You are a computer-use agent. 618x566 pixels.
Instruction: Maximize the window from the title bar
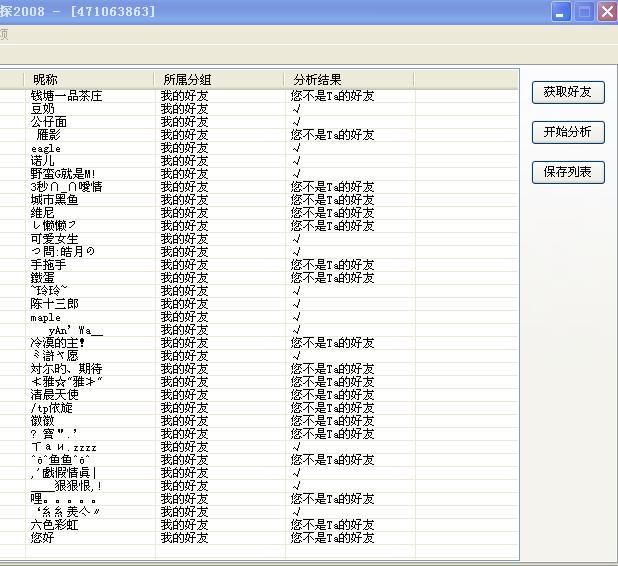tap(585, 12)
